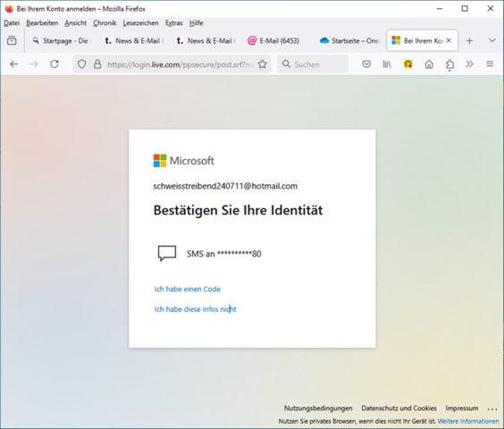Open the tracking protection shield icon
This screenshot has height=429, width=504.
click(x=82, y=64)
